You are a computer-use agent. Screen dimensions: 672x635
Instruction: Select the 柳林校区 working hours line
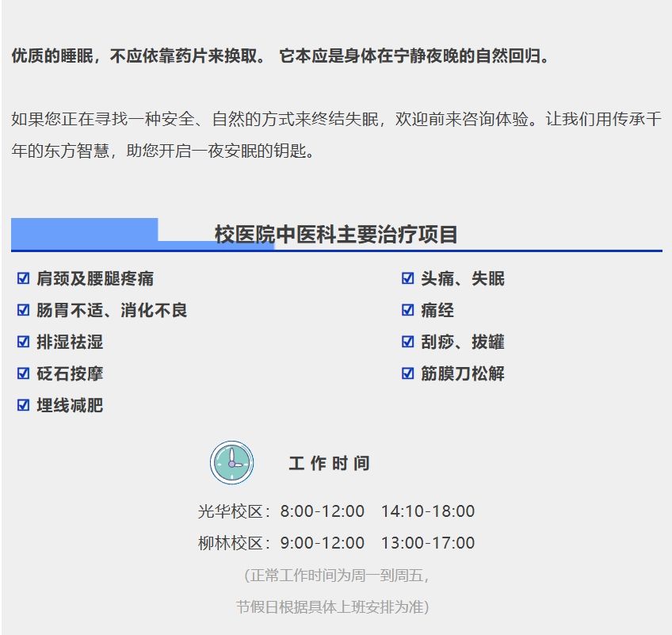pyautogui.click(x=336, y=543)
